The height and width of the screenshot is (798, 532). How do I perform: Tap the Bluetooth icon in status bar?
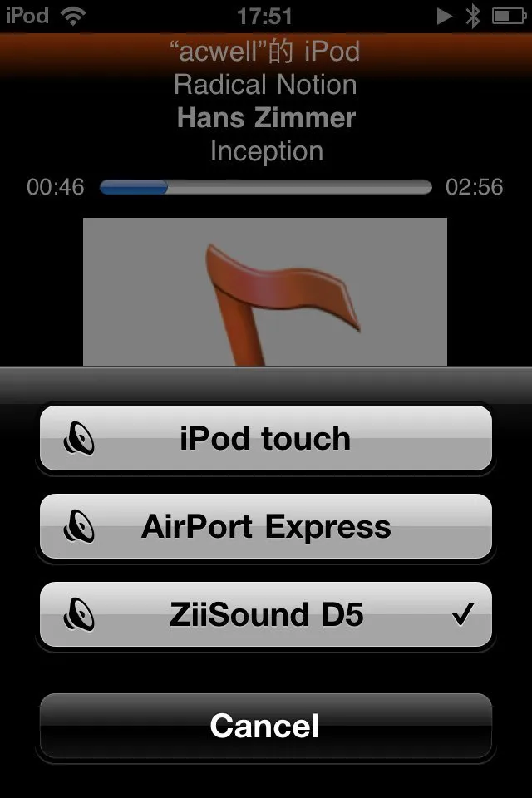pyautogui.click(x=473, y=16)
